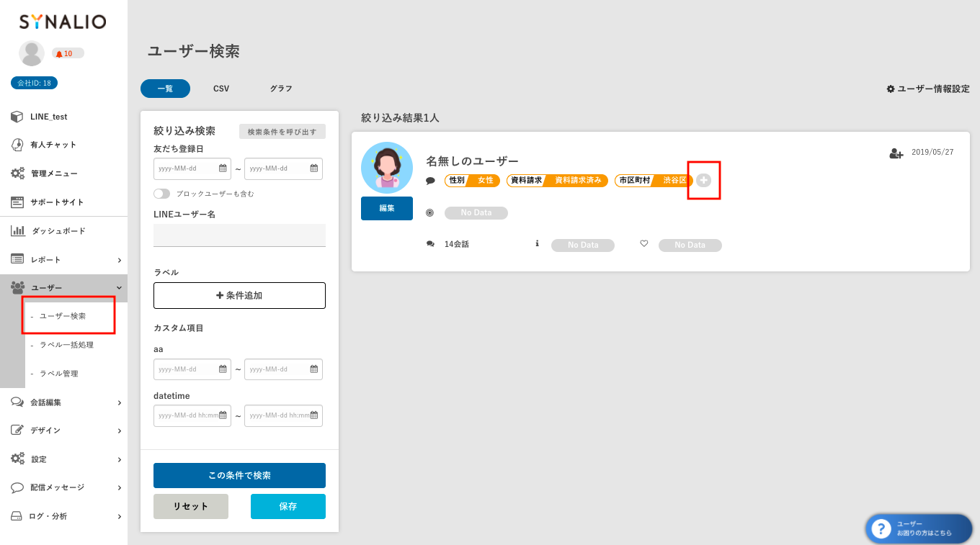Click the notification bell badge
Screen dimensions: 980x545
pyautogui.click(x=68, y=53)
